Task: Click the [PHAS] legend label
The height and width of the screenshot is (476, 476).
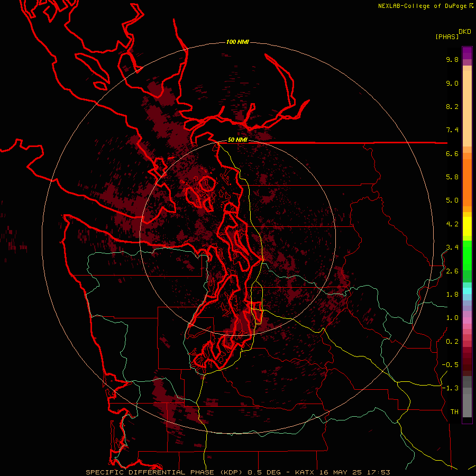Action: 447,37
